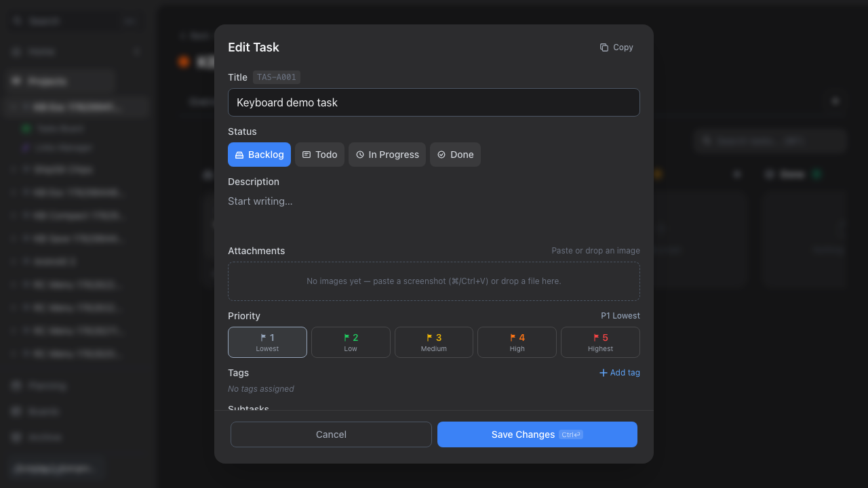Click the TAS-A001 task ID badge
Image resolution: width=868 pixels, height=488 pixels.
[277, 77]
